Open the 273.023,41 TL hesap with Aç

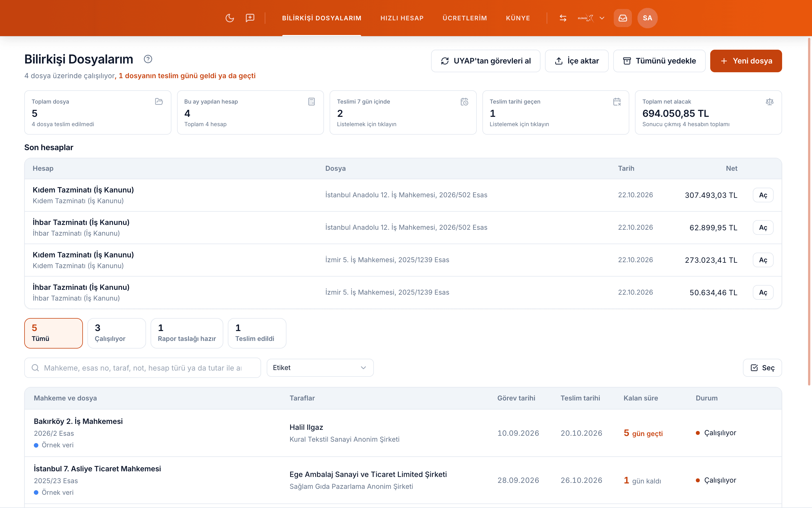coord(763,260)
